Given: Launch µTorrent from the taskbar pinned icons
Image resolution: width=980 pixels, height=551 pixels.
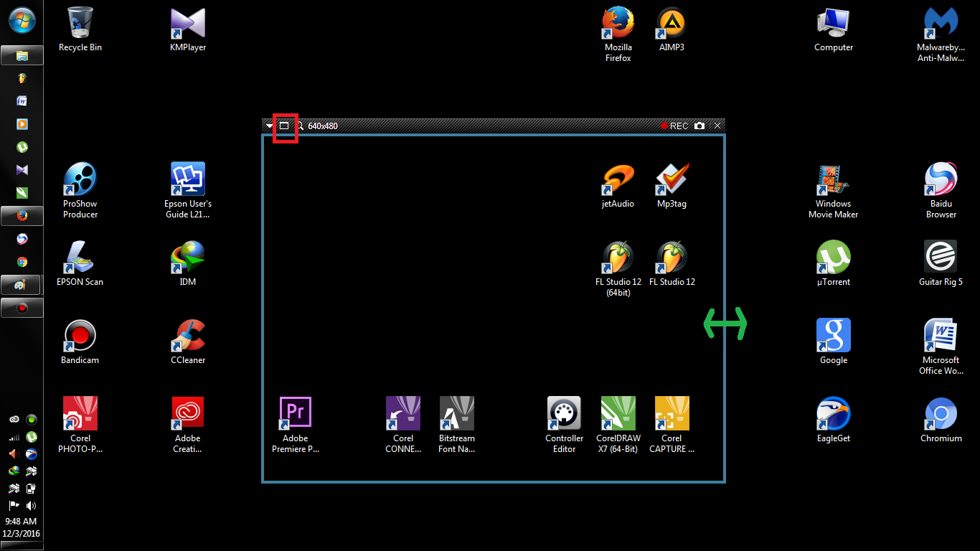Looking at the screenshot, I should [22, 147].
